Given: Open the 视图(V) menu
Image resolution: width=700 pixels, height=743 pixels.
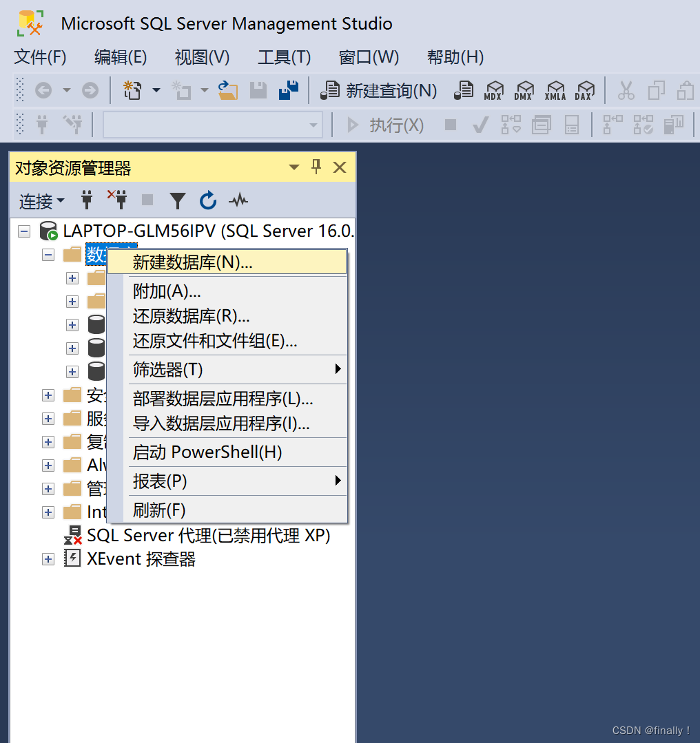Looking at the screenshot, I should tap(202, 57).
